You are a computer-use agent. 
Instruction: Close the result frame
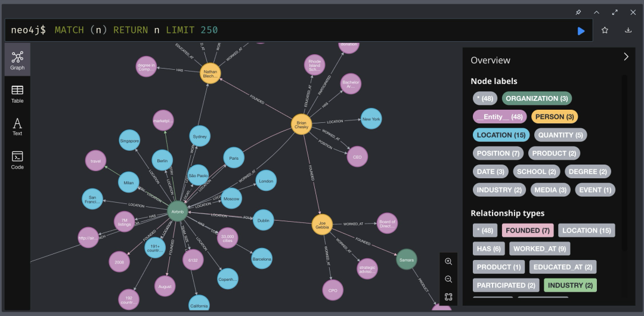pyautogui.click(x=633, y=13)
